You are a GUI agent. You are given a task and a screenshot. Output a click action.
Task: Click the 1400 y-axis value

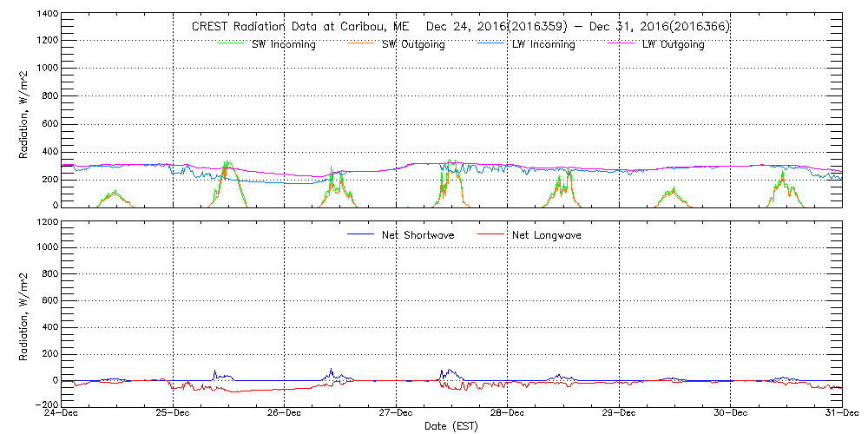coord(47,16)
